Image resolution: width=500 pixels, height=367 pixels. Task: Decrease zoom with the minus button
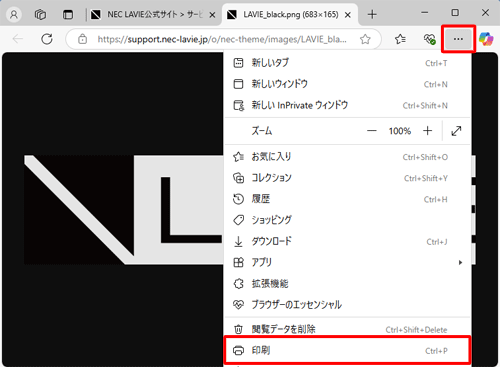pos(372,131)
